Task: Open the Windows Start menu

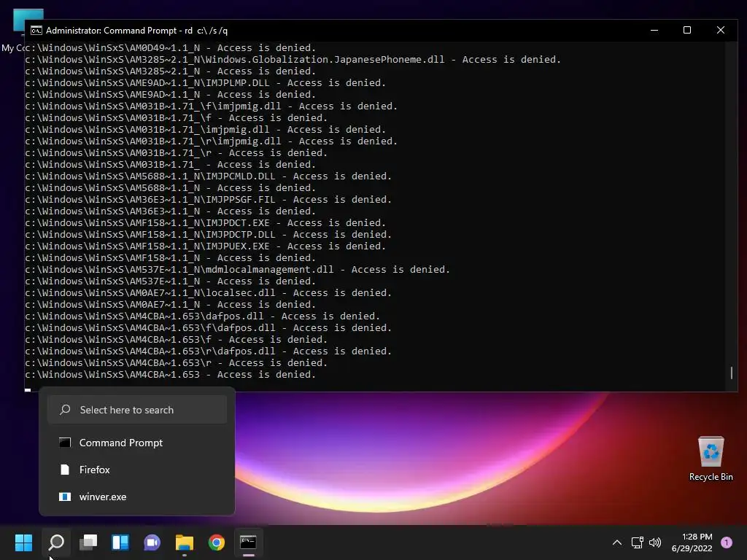Action: [23, 542]
